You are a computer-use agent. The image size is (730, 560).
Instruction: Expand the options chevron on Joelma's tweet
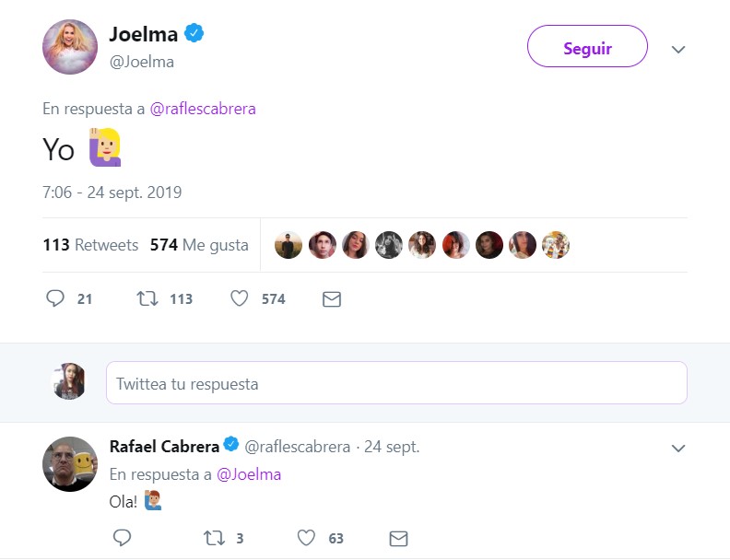click(678, 49)
